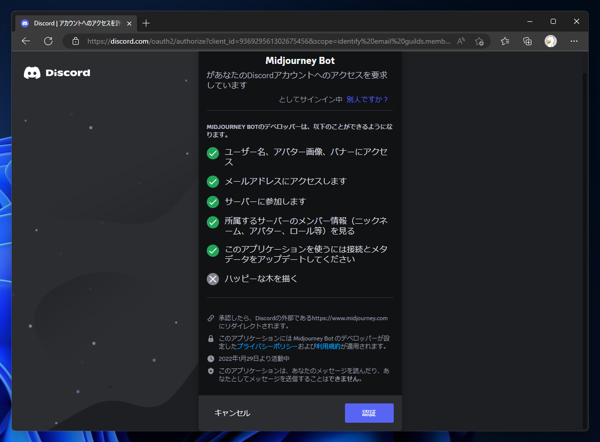The height and width of the screenshot is (442, 600).
Task: Click the サーバーに参加します text
Action: point(265,201)
